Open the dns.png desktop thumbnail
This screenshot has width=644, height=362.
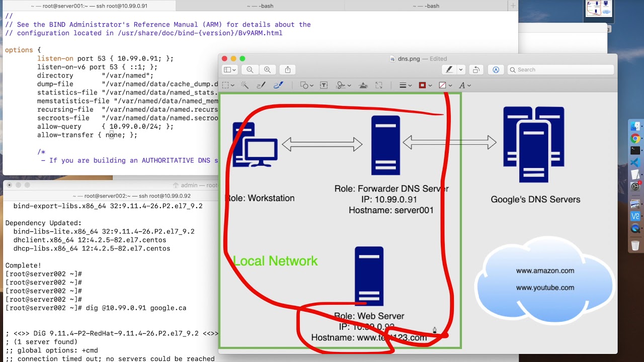pos(599,9)
